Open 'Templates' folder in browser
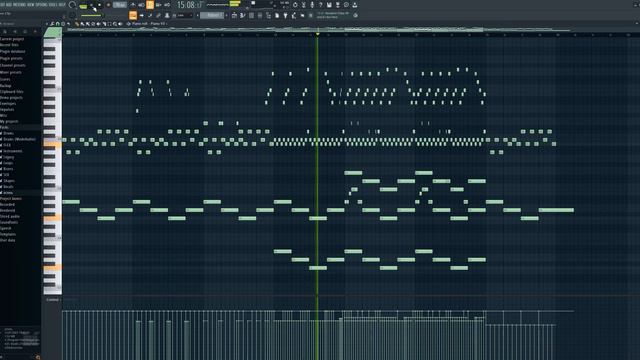The width and height of the screenshot is (640, 360). tap(8, 234)
